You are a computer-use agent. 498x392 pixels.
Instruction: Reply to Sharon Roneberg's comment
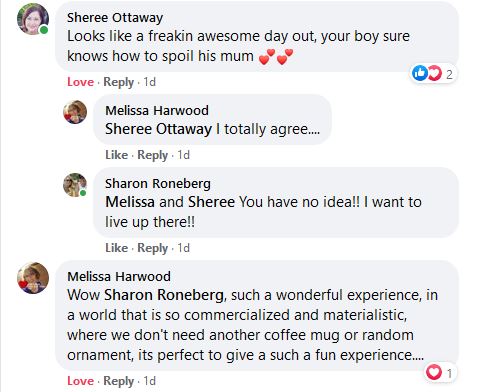[152, 248]
